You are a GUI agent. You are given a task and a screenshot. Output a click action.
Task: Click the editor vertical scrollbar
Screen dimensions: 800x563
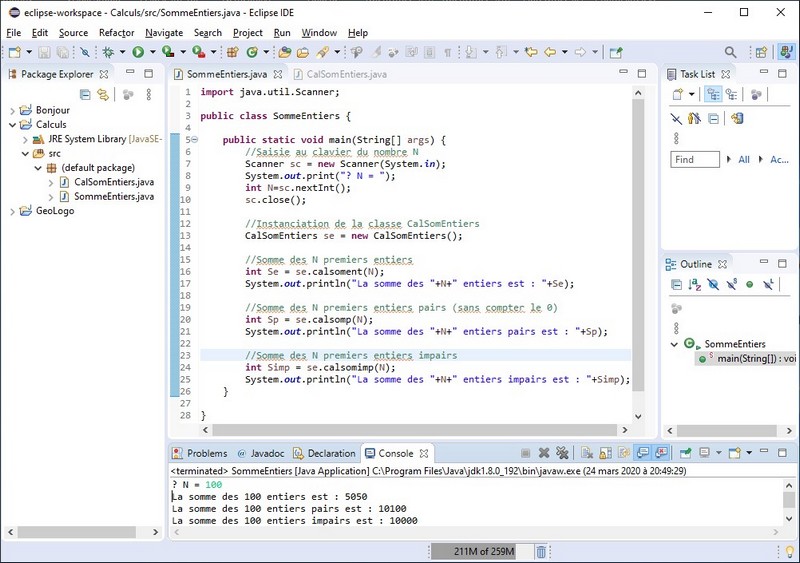(x=638, y=240)
